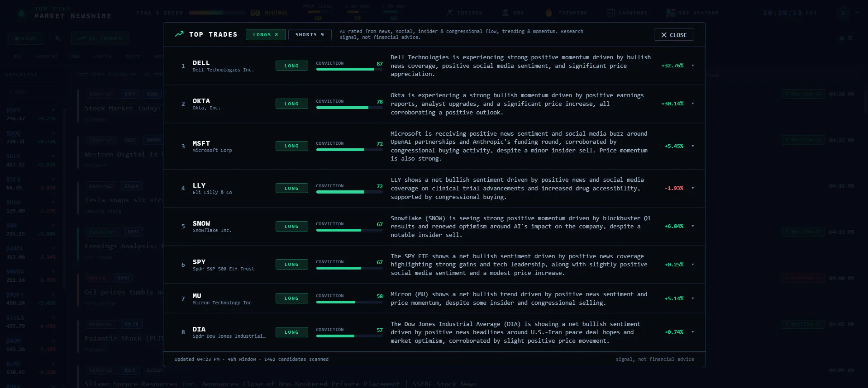The height and width of the screenshot is (388, 868).
Task: Select the ALL news filter tab
Action: (x=18, y=57)
